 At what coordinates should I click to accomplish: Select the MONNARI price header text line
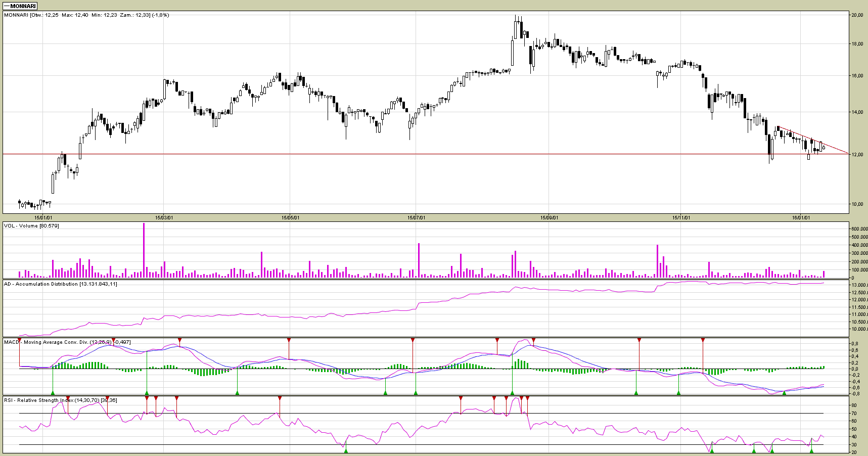(x=86, y=15)
